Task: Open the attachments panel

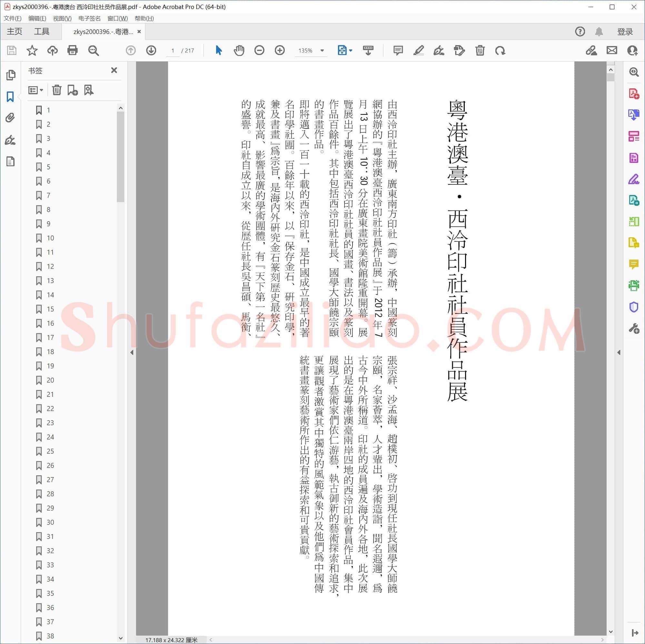Action: tap(10, 118)
